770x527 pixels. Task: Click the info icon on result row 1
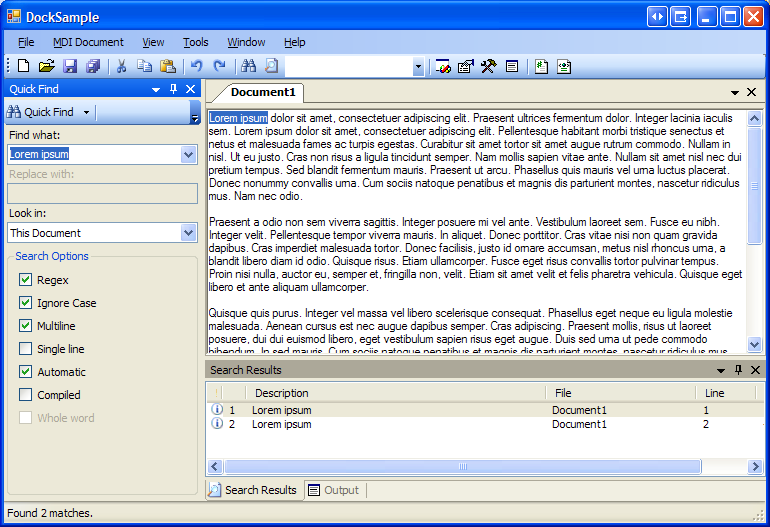(x=217, y=409)
